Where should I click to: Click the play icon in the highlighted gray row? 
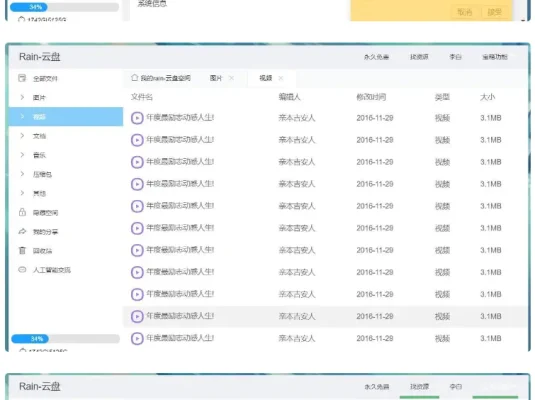[137, 316]
